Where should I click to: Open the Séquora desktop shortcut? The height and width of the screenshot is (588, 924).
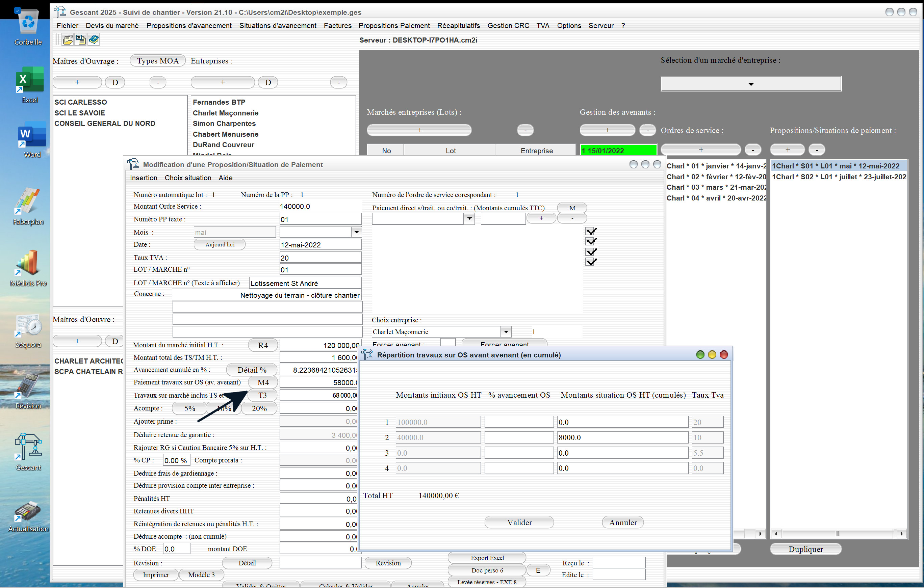[28, 331]
